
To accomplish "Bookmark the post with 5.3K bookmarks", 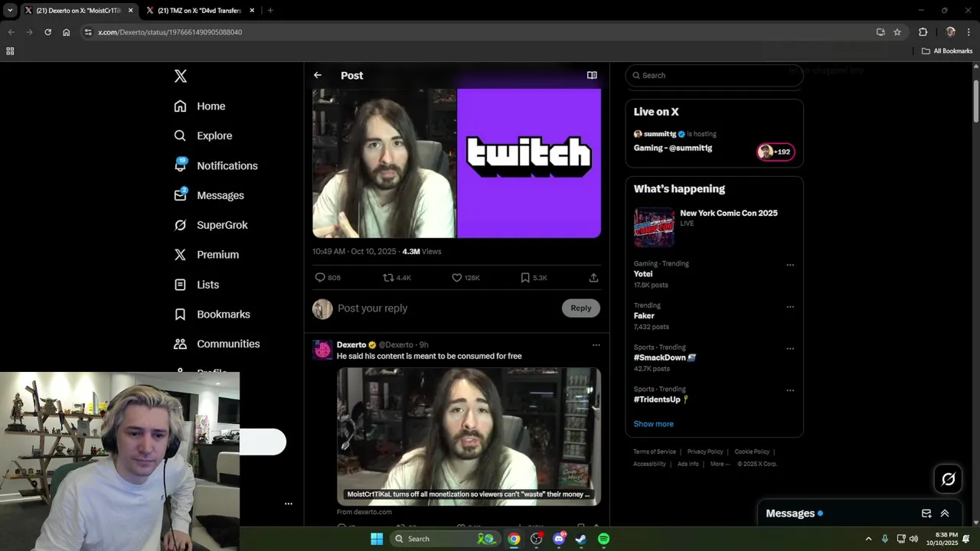I will pos(534,278).
